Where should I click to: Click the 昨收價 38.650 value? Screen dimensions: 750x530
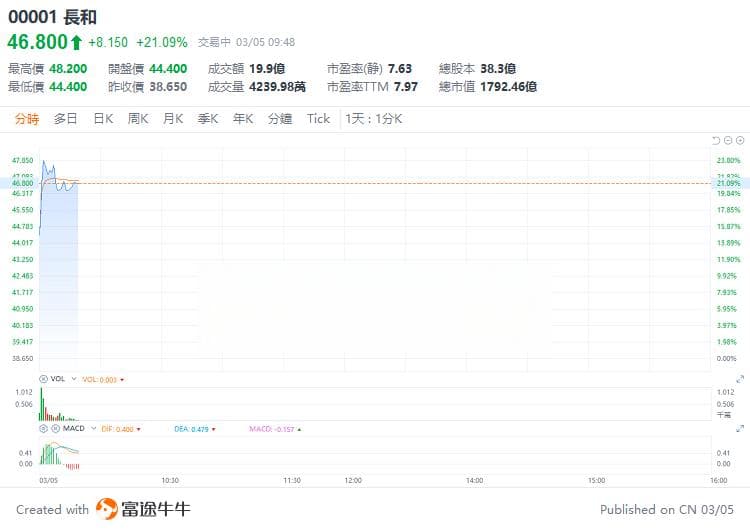[x=168, y=87]
